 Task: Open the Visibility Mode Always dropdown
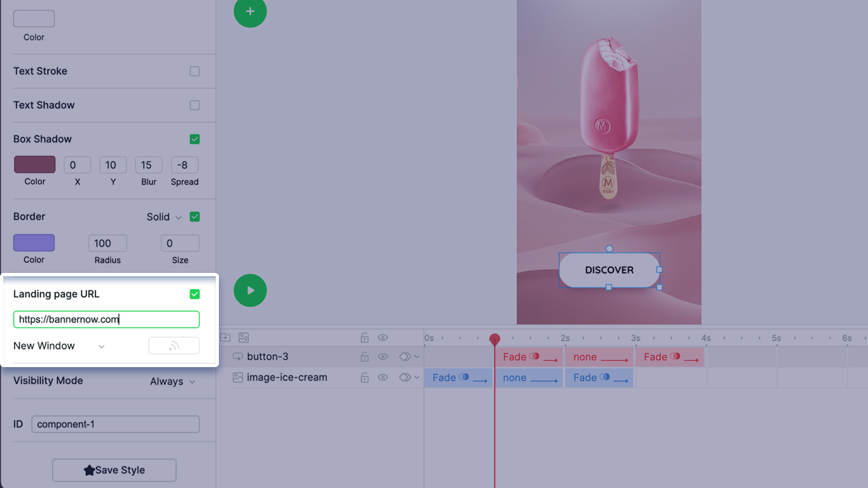tap(173, 381)
